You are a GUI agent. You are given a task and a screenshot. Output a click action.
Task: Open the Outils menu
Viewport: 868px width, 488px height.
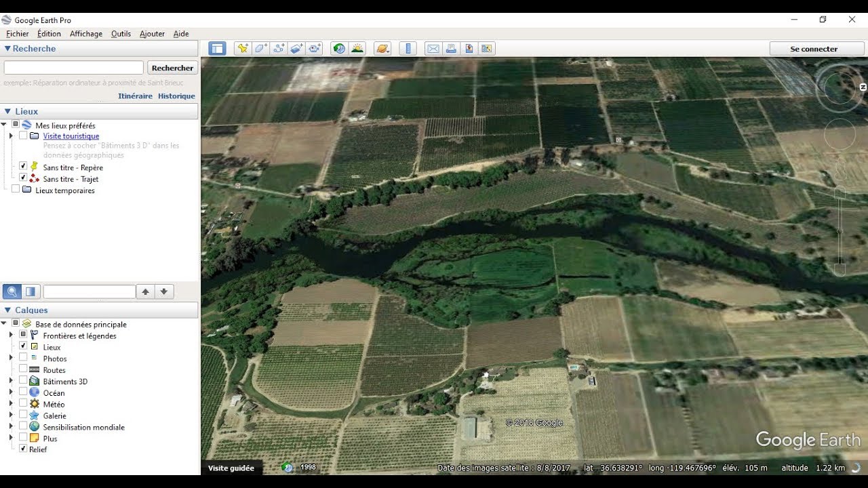point(121,33)
